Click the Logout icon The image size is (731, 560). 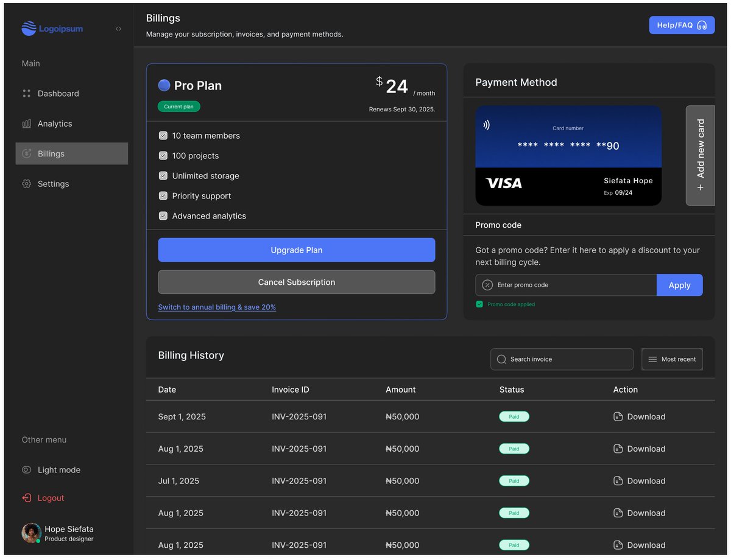27,498
